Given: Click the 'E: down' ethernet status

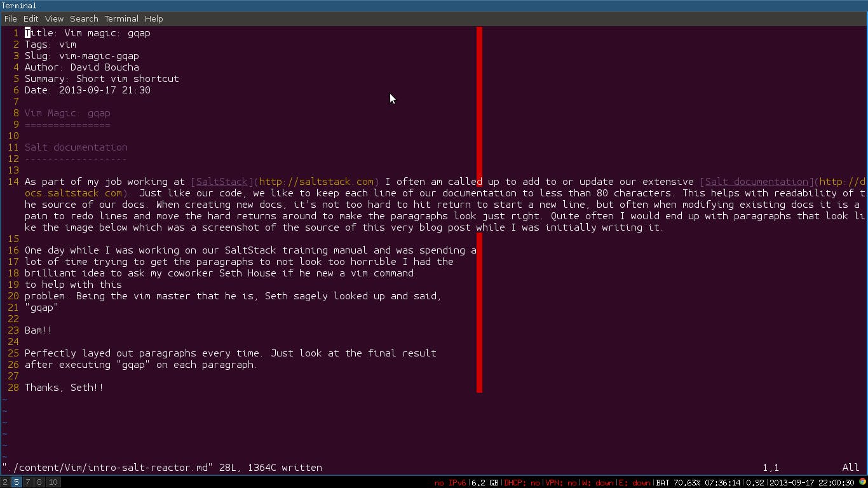Looking at the screenshot, I should click(635, 483).
